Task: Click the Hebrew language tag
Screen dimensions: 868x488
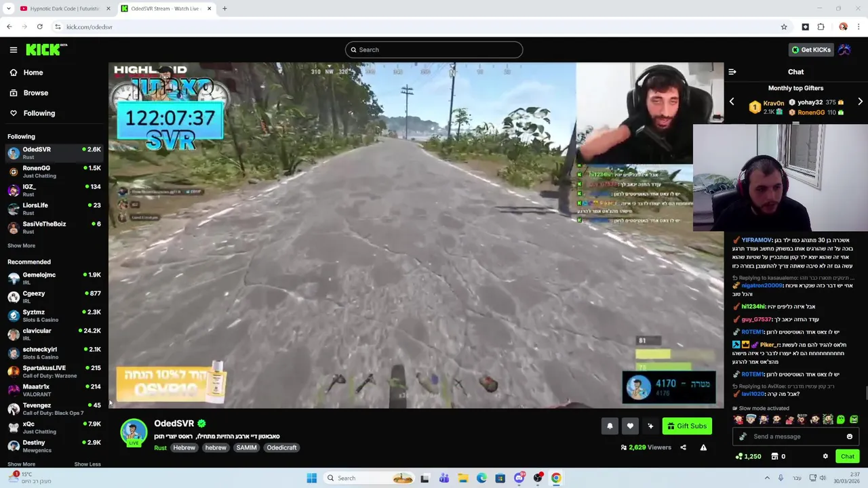Action: (x=184, y=447)
